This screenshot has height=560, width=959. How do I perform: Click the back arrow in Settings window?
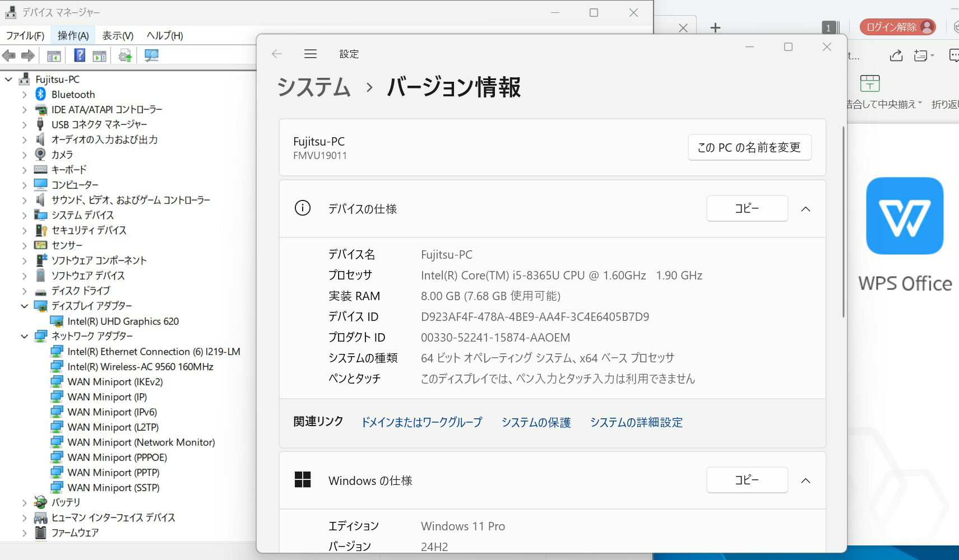point(277,54)
